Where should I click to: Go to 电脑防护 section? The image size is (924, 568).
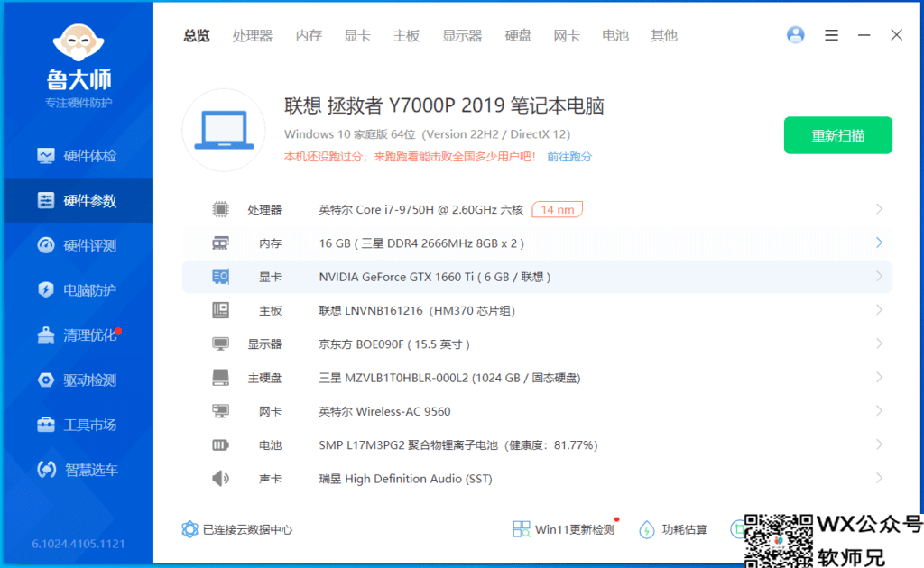point(78,290)
